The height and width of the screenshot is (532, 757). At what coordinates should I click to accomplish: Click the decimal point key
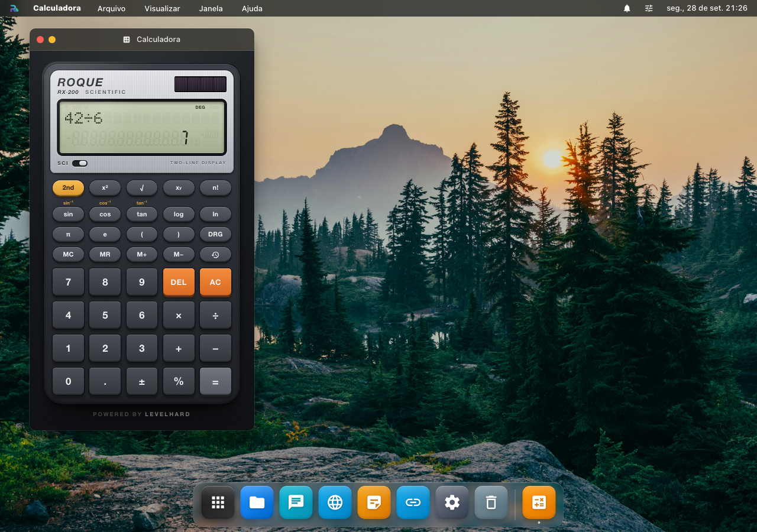[105, 381]
